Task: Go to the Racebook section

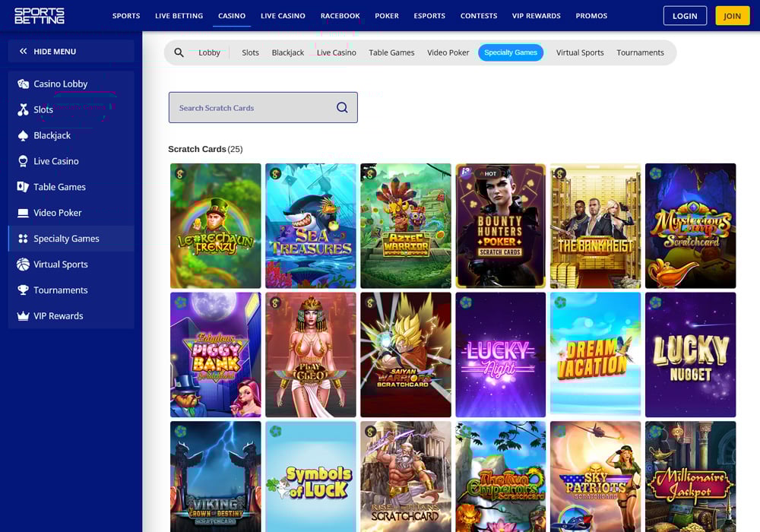Action: [x=340, y=16]
